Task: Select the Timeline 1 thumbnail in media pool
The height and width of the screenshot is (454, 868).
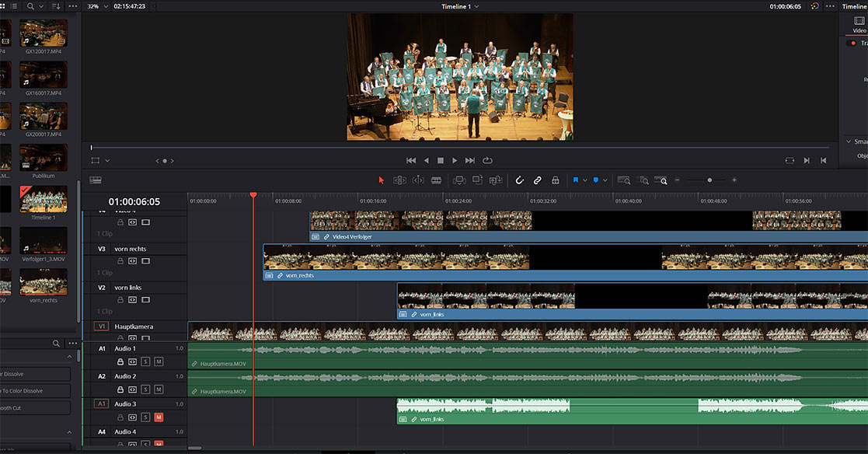Action: (44, 199)
